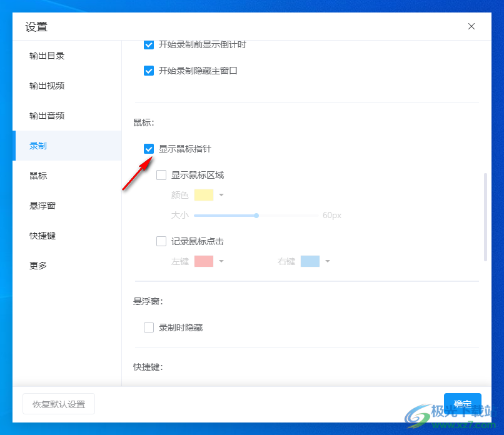Open the 更多 sidebar section

point(38,266)
